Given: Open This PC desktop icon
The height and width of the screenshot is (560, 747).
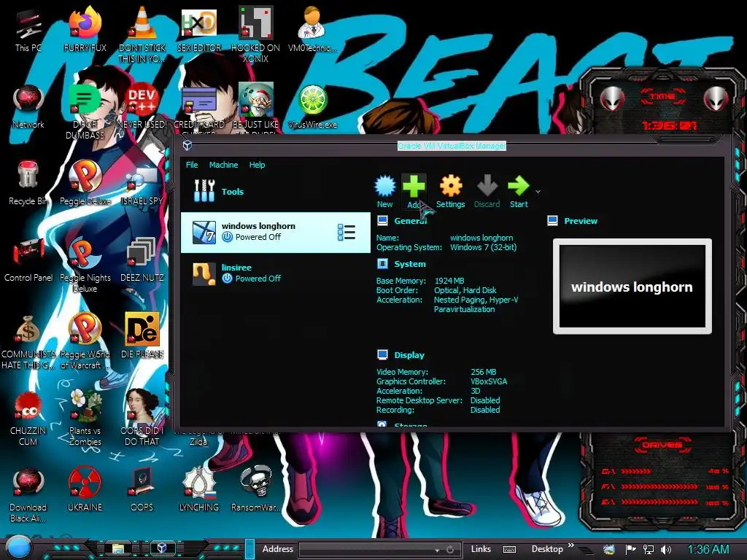Looking at the screenshot, I should click(x=28, y=24).
